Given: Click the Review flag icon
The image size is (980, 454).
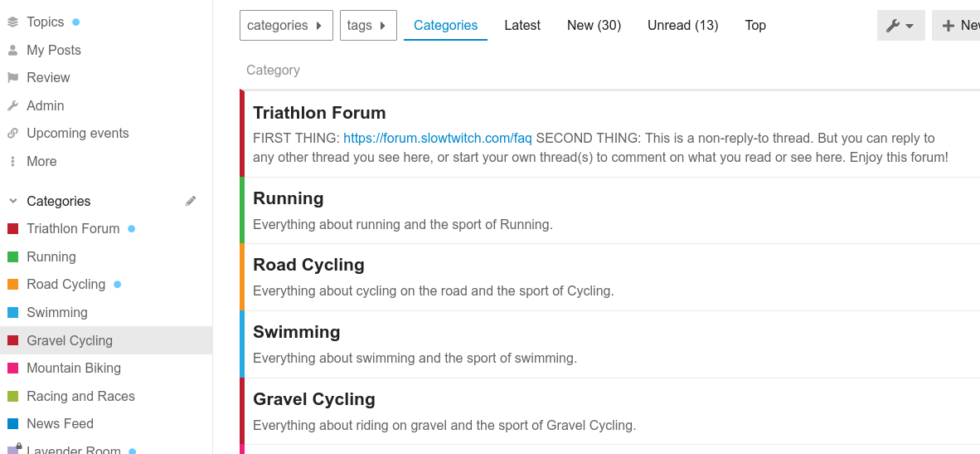Looking at the screenshot, I should click(12, 77).
